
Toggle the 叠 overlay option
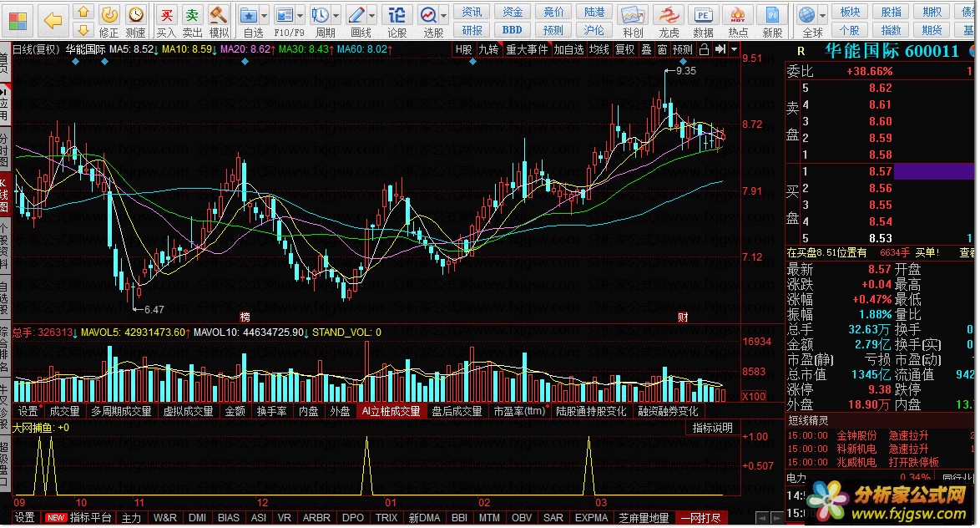click(x=646, y=49)
